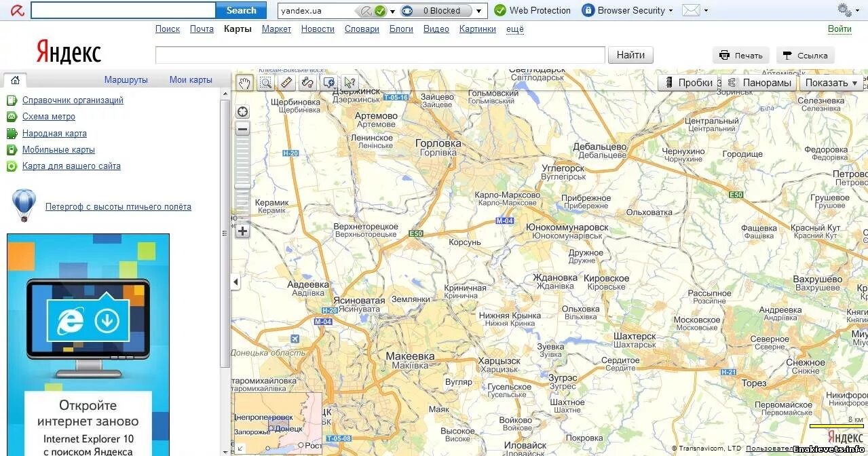
Task: Open the site rating dropdown arrow
Action: (392, 11)
